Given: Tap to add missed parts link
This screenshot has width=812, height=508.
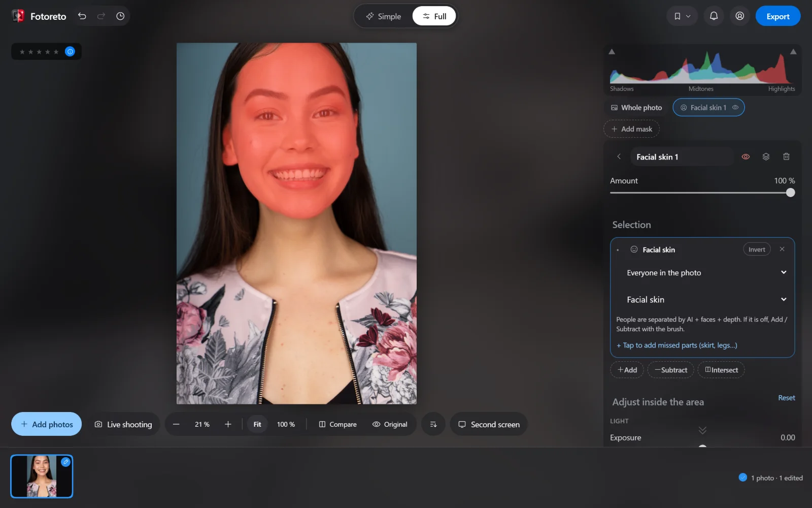Looking at the screenshot, I should [676, 345].
